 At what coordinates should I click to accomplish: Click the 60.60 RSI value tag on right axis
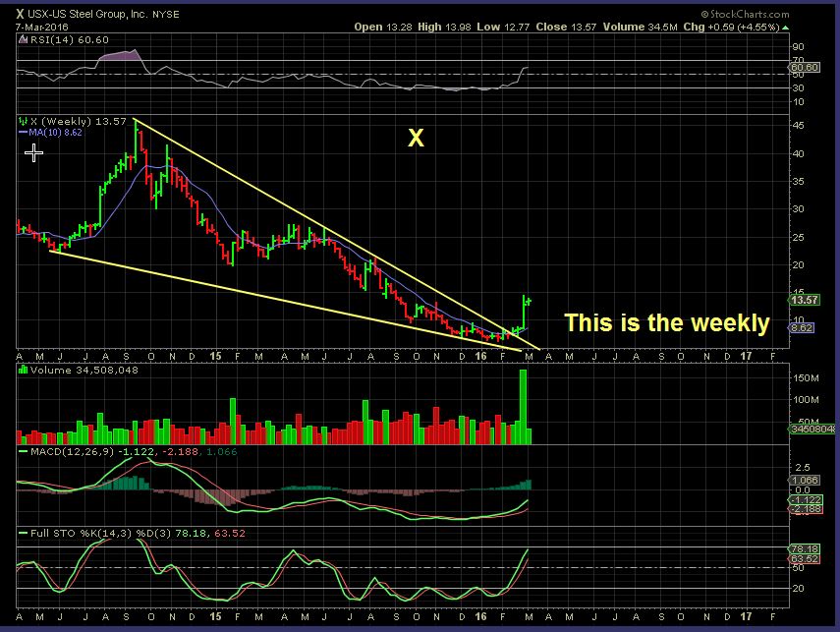pos(805,68)
